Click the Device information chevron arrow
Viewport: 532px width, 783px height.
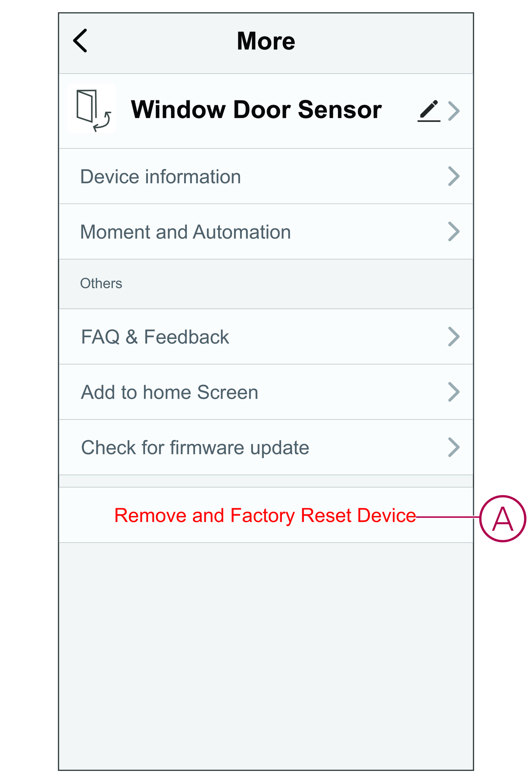point(454,176)
